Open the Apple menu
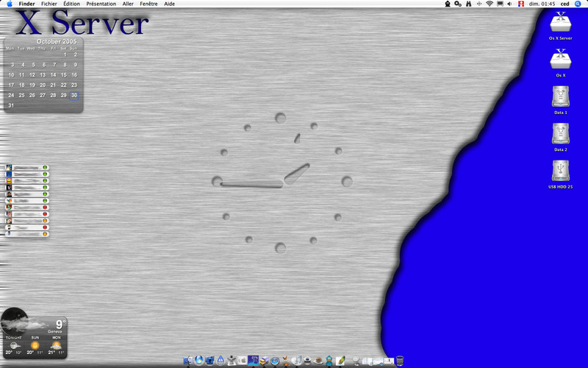 pos(10,4)
